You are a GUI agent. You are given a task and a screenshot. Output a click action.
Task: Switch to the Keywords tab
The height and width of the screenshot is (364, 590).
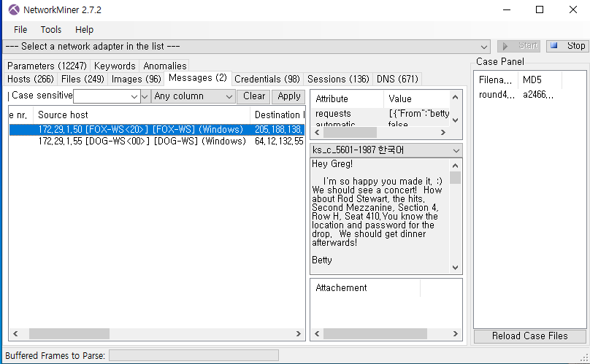coord(115,66)
